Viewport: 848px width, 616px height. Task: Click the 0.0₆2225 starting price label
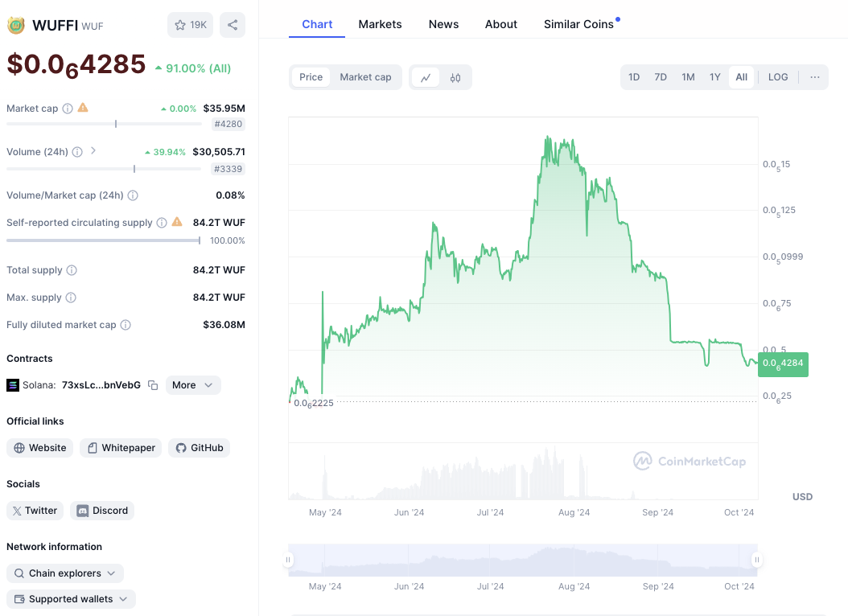click(314, 404)
